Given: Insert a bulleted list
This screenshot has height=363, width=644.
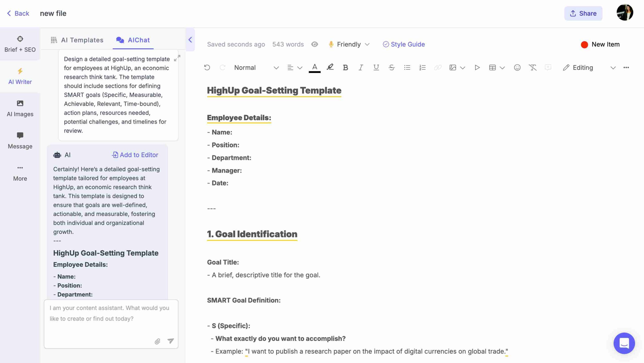Looking at the screenshot, I should point(407,67).
